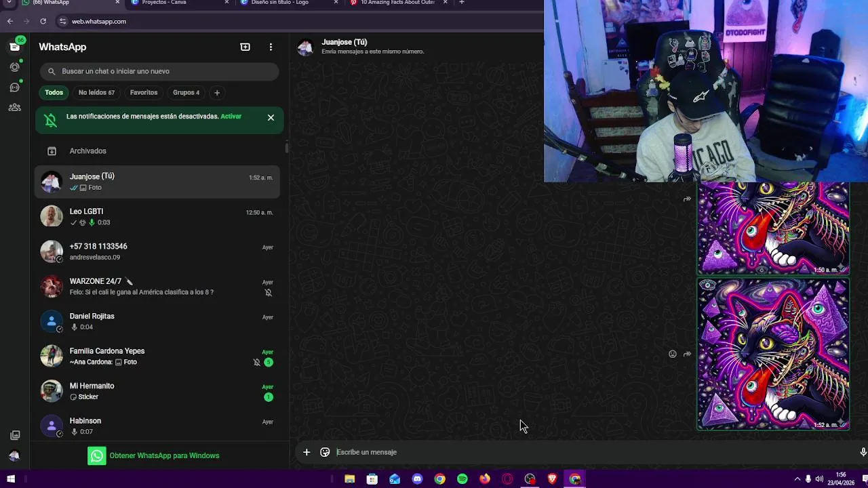The width and height of the screenshot is (868, 488).
Task: Open Brave browser from taskbar
Action: click(x=552, y=479)
